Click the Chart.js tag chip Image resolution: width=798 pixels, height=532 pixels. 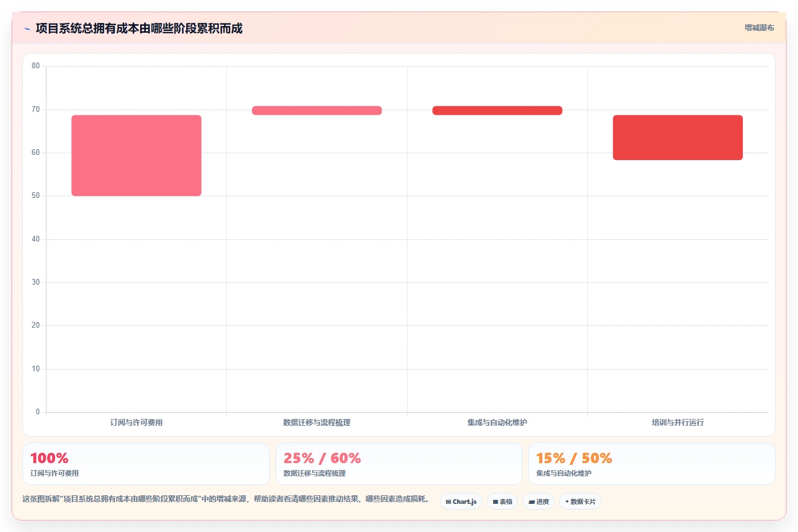click(461, 502)
